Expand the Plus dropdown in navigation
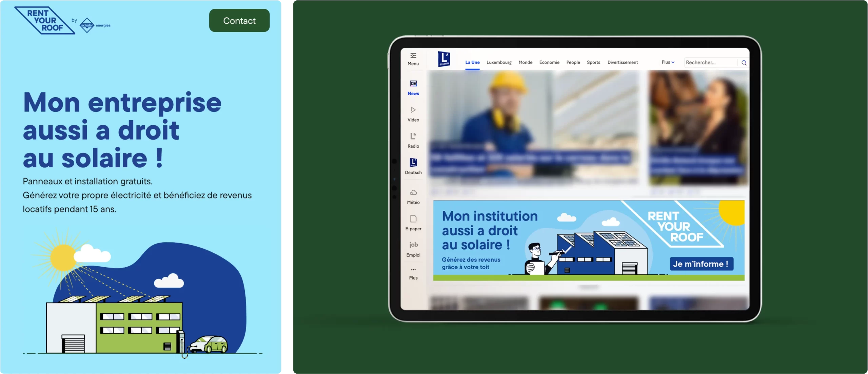The height and width of the screenshot is (374, 868). coord(668,62)
